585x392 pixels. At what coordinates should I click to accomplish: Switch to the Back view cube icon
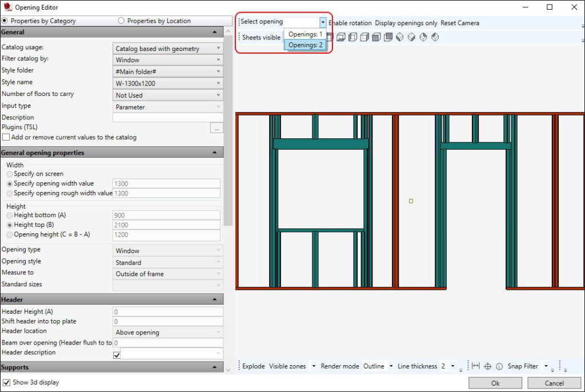point(388,37)
